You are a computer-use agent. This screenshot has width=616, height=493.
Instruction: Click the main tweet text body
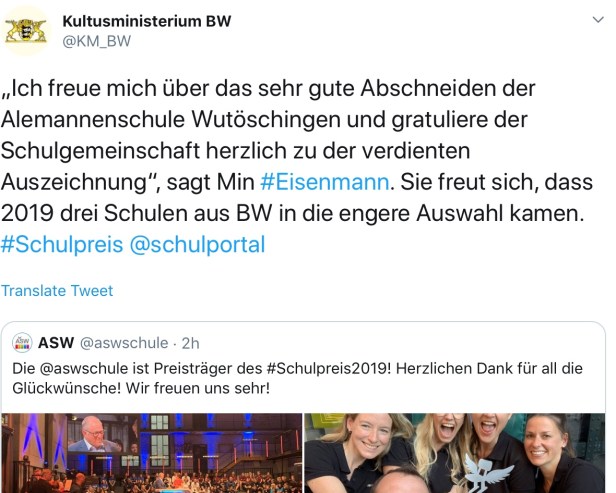click(x=297, y=166)
